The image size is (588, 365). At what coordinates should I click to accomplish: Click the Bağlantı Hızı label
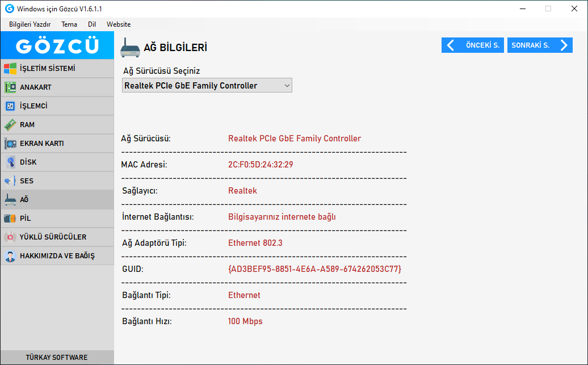147,321
